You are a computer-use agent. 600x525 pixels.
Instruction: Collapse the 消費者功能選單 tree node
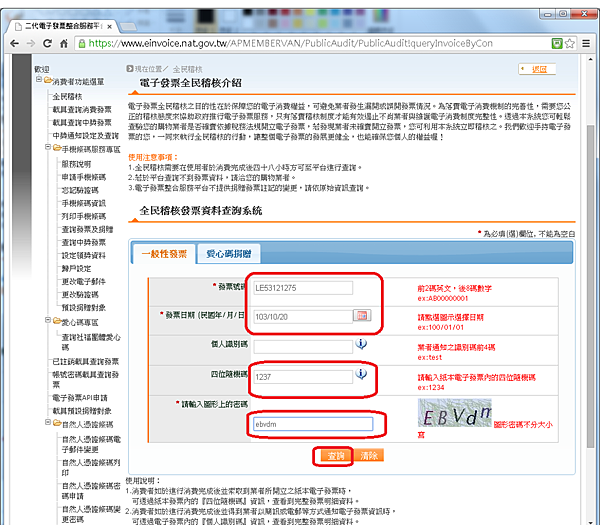pos(39,80)
